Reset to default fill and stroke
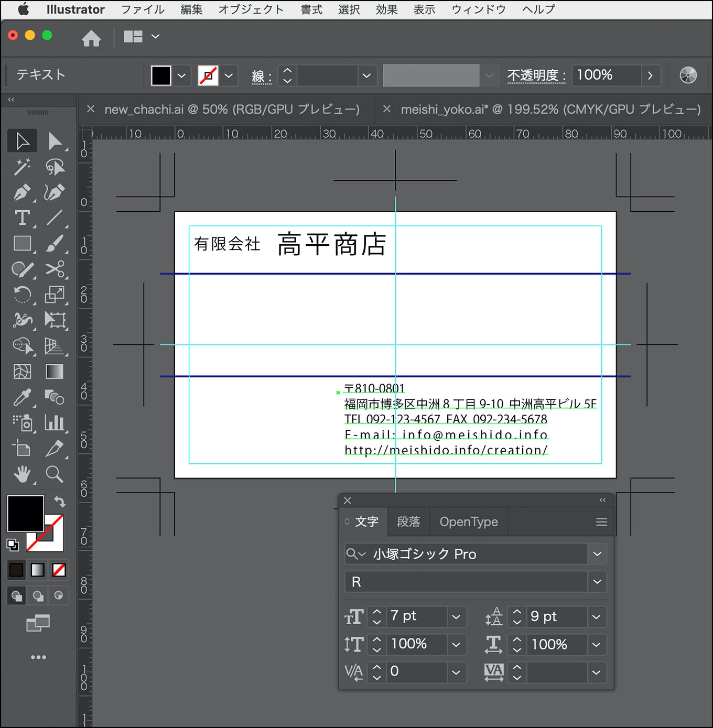 13,545
